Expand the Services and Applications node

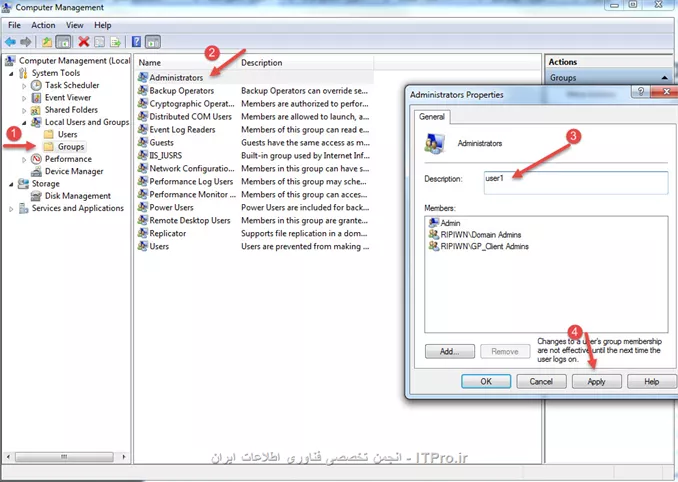[11, 209]
